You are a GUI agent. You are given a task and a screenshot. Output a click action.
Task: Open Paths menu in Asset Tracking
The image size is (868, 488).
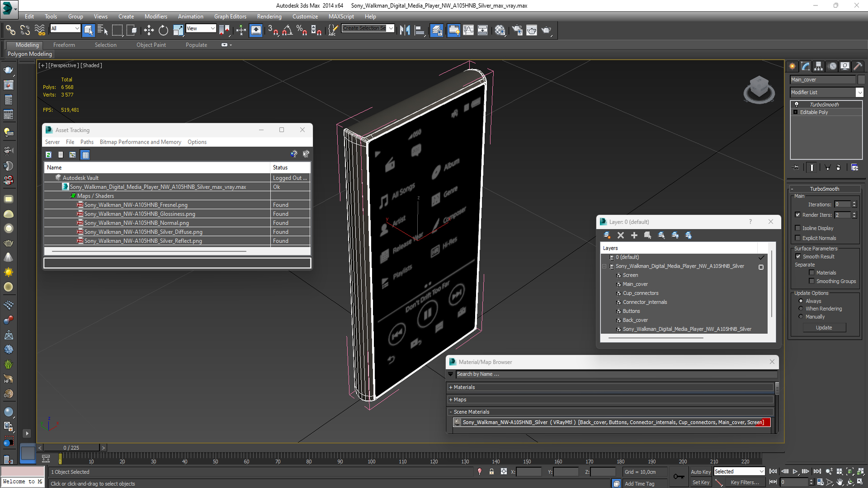click(x=87, y=142)
